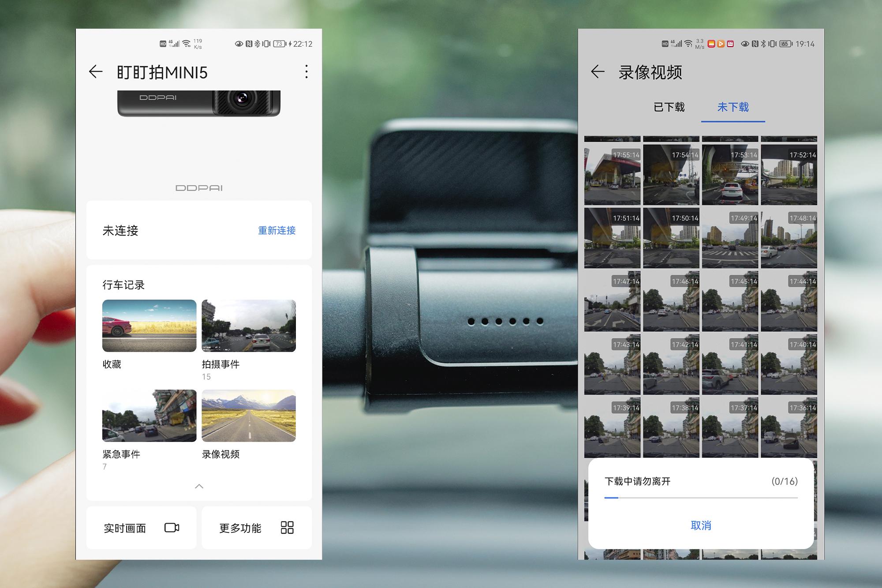Image resolution: width=882 pixels, height=588 pixels.
Task: Open the three-dot overflow menu
Action: pos(306,72)
